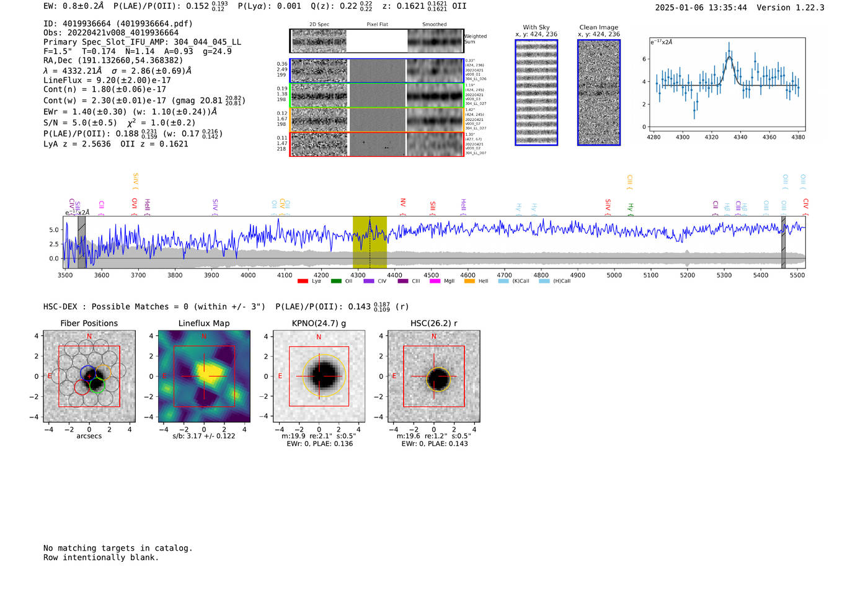
Task: Click the orange HeII legend swatch
Action: pos(469,281)
